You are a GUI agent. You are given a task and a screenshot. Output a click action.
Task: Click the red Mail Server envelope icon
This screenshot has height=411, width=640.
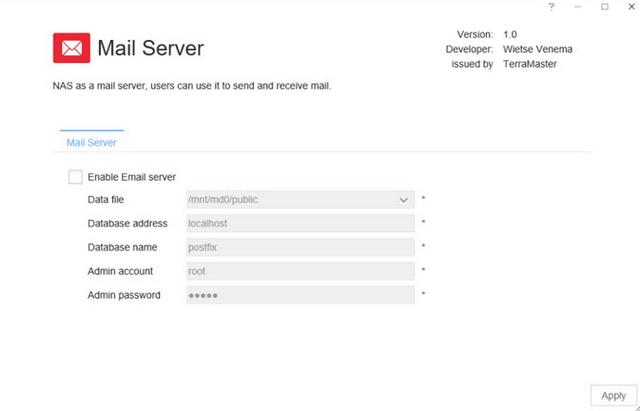[71, 48]
